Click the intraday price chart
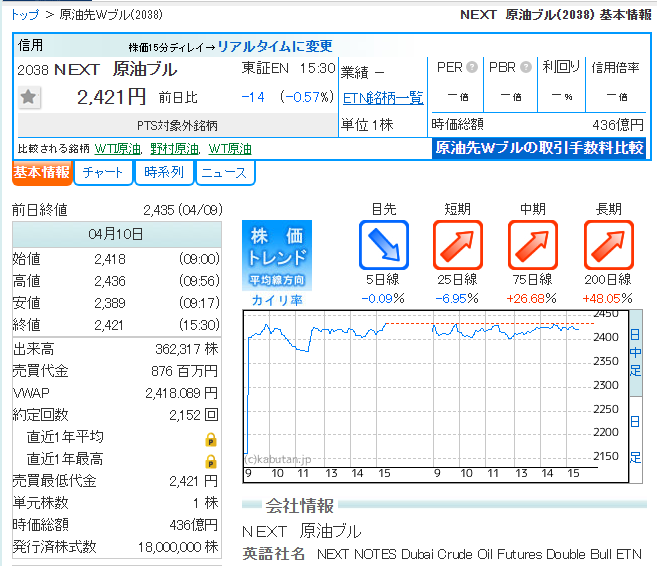This screenshot has height=566, width=657. pyautogui.click(x=436, y=396)
